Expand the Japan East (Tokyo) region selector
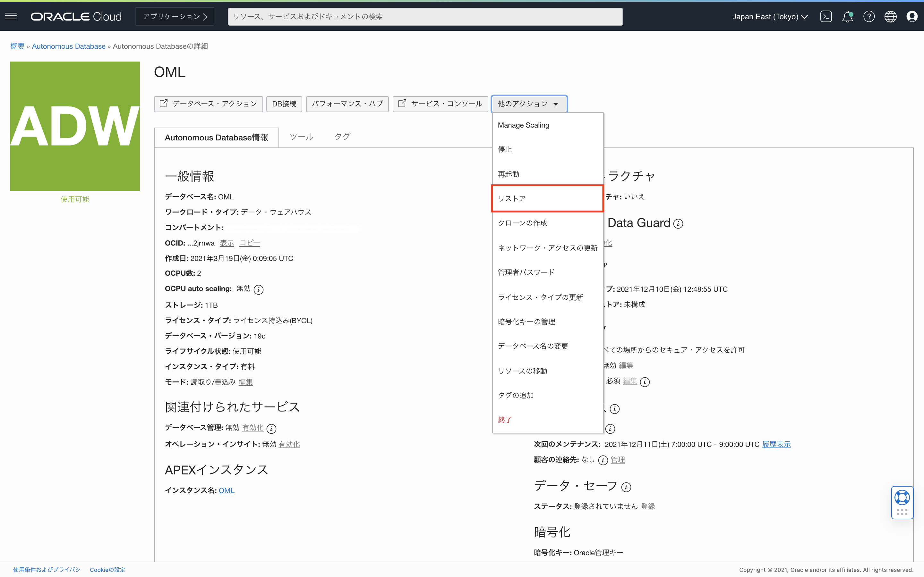 (x=770, y=16)
